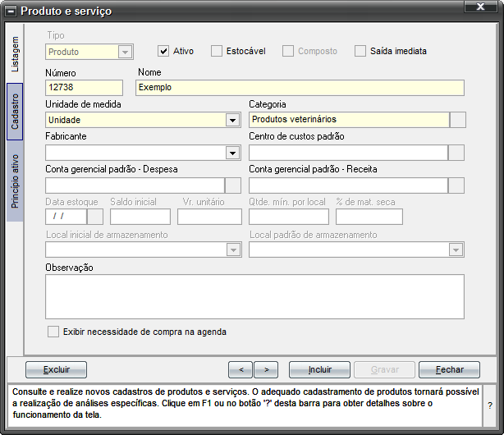Click the Conta gerencial padrão Receita field
The width and height of the screenshot is (504, 435).
click(348, 185)
